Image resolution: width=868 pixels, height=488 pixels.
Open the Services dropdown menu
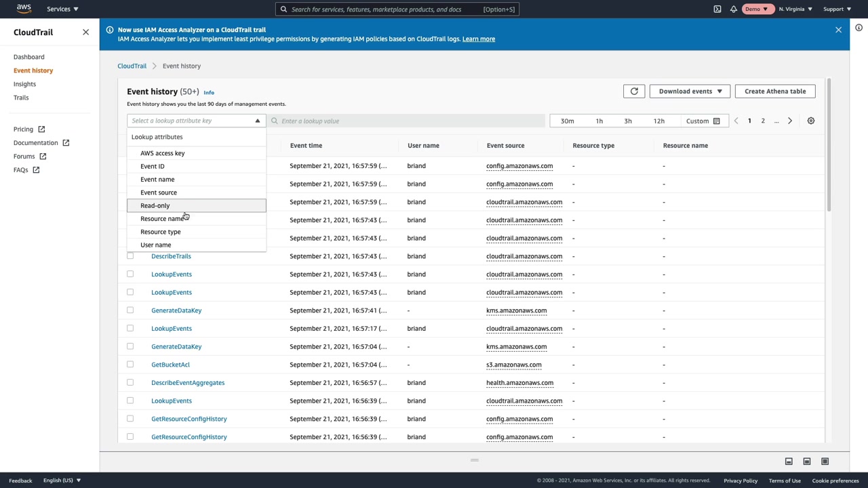pyautogui.click(x=62, y=9)
